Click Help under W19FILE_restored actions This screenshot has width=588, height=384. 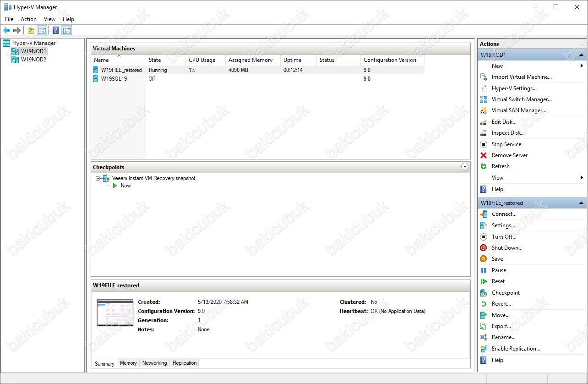tap(497, 360)
